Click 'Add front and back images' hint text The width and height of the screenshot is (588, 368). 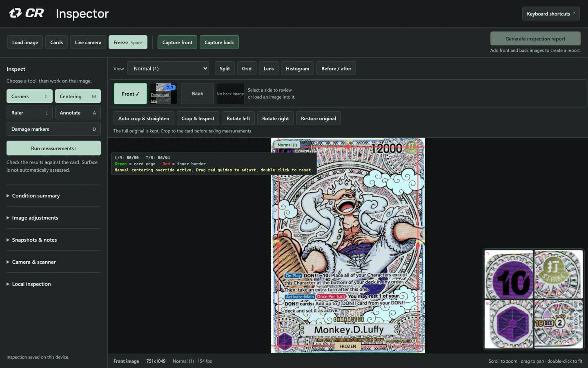click(x=535, y=50)
